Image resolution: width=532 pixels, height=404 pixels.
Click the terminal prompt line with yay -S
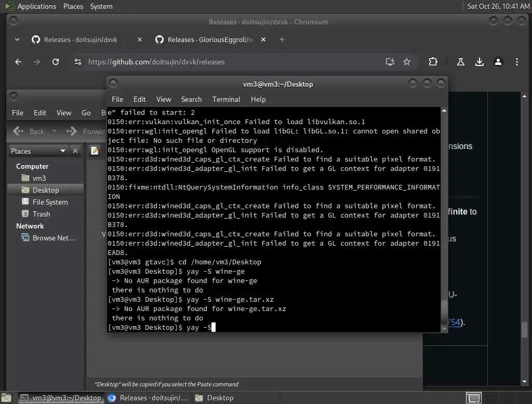[x=162, y=327]
